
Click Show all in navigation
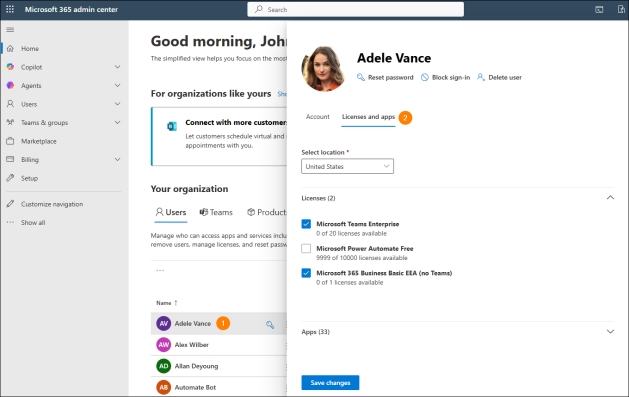[x=33, y=223]
